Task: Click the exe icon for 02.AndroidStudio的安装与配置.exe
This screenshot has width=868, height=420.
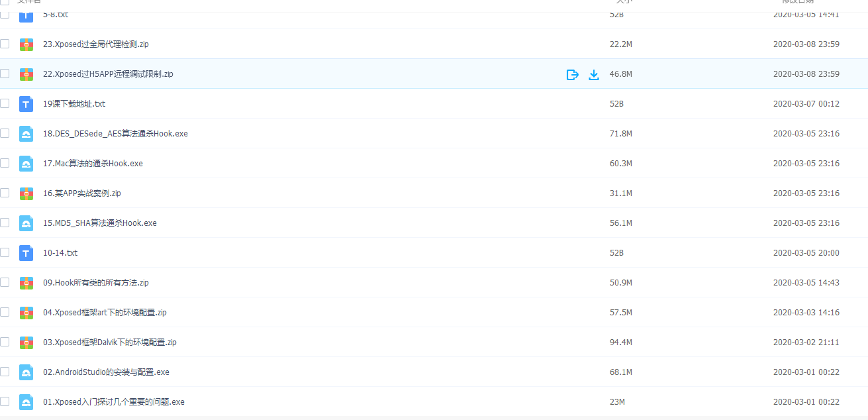Action: pyautogui.click(x=26, y=372)
